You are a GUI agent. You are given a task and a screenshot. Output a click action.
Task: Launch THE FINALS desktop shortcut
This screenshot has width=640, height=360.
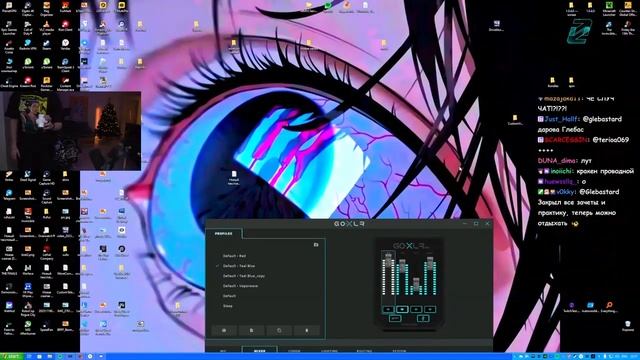point(9,269)
